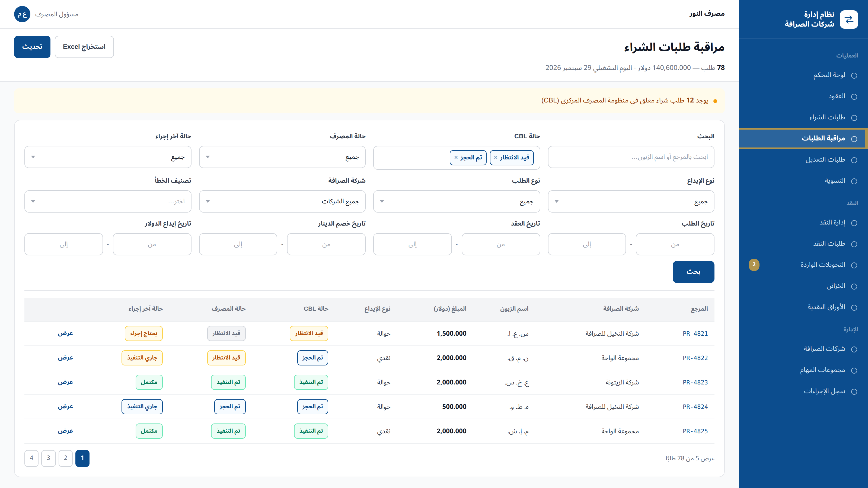This screenshot has height=488, width=868.
Task: Remove the قيد الانتظار filter chip
Action: click(x=496, y=157)
